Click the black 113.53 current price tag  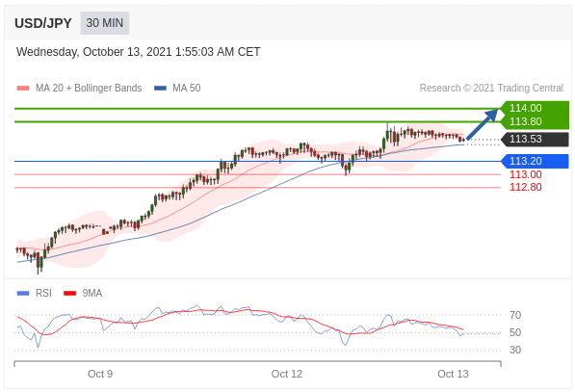[x=535, y=139]
